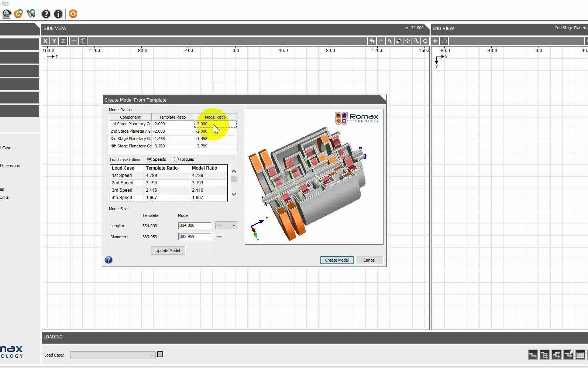
Task: Select the Torques load case ratio option
Action: pyautogui.click(x=176, y=159)
